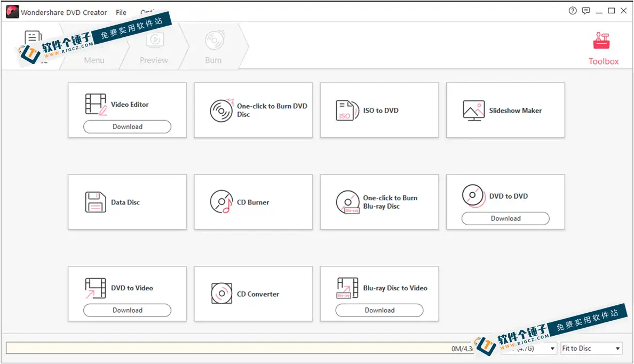Click the Blu-ray Disc to Video label
This screenshot has height=364, width=634.
[395, 288]
